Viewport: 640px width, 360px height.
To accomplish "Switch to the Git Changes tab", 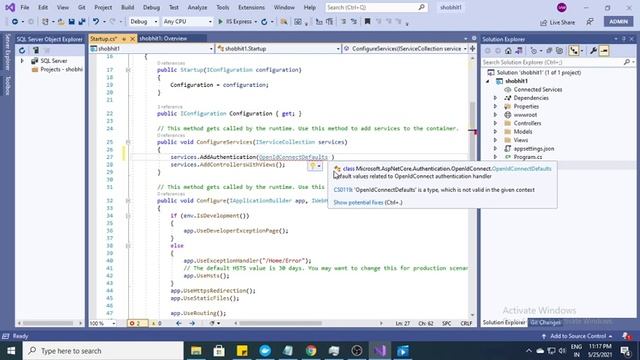I will point(545,322).
